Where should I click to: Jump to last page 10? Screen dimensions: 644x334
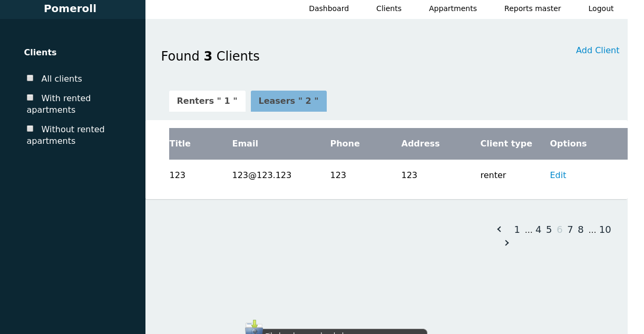tap(605, 230)
